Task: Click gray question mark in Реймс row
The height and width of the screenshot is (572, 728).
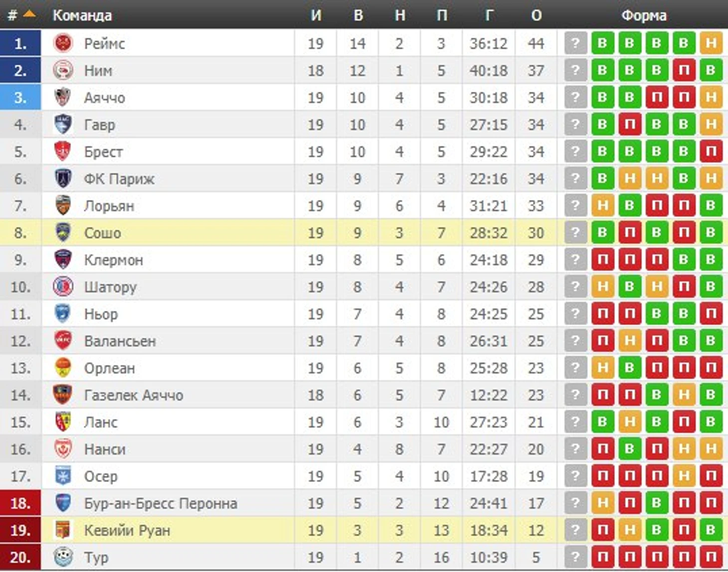Action: point(575,43)
